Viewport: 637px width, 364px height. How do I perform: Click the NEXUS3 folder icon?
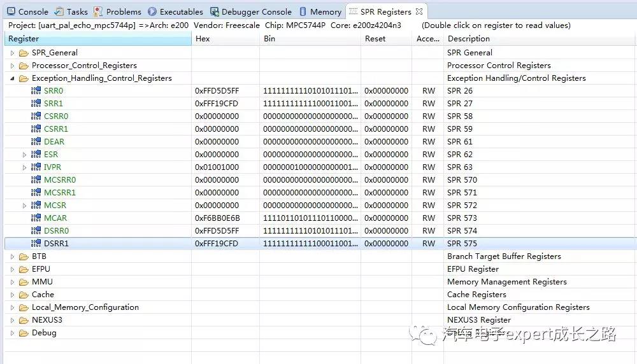[x=24, y=320]
